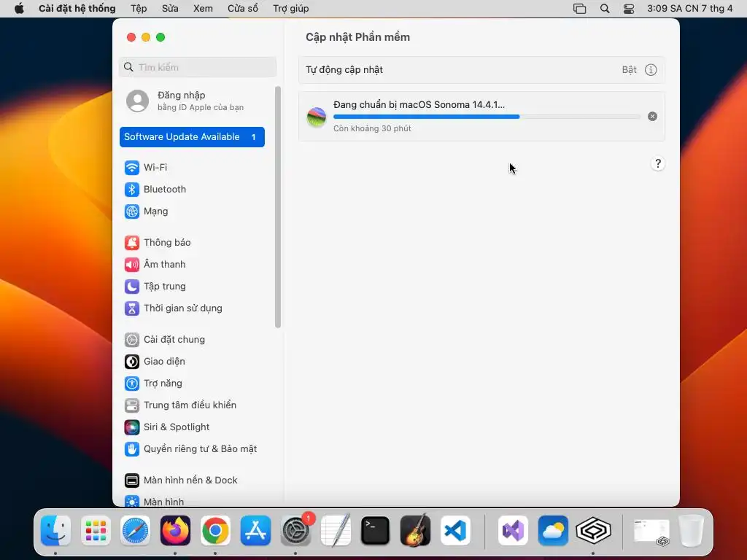This screenshot has width=747, height=560.
Task: Open Visual Studio Code from Dock
Action: point(455,531)
